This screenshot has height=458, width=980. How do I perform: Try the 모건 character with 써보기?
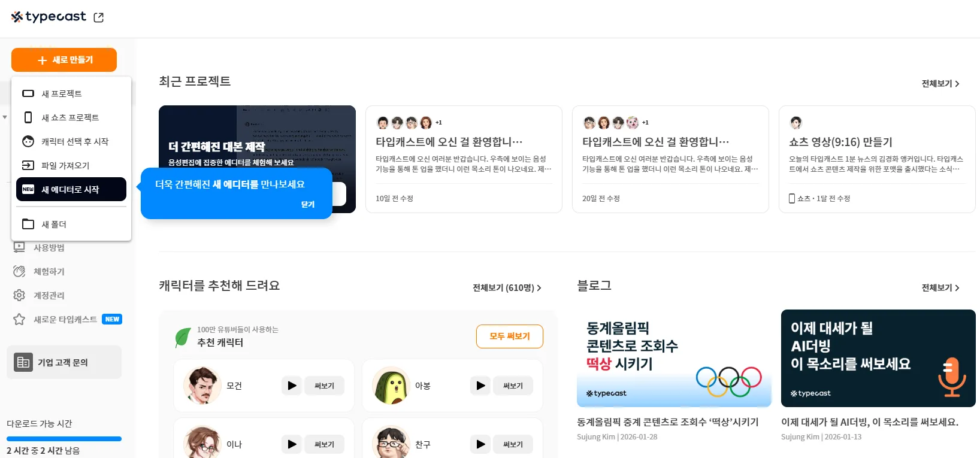pos(324,386)
